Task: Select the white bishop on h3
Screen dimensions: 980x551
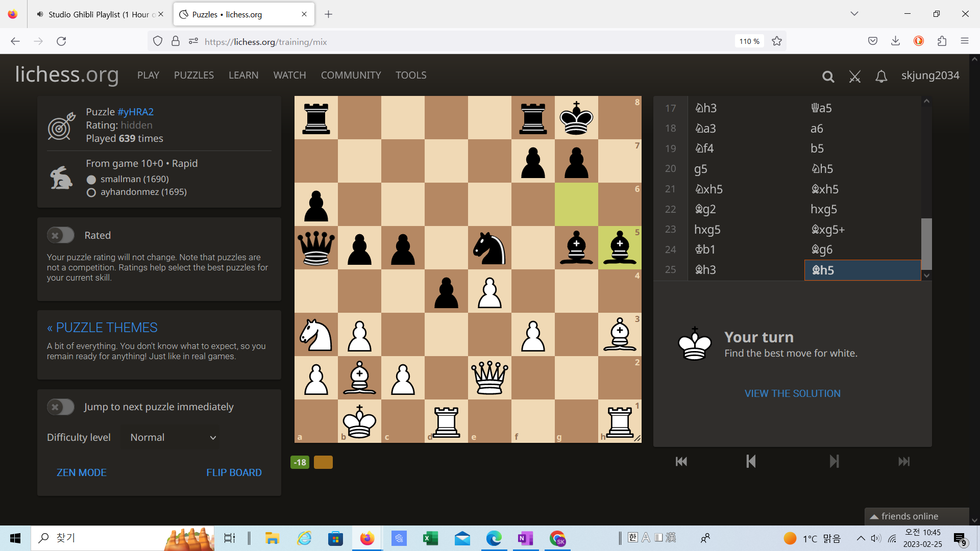Action: click(x=620, y=335)
